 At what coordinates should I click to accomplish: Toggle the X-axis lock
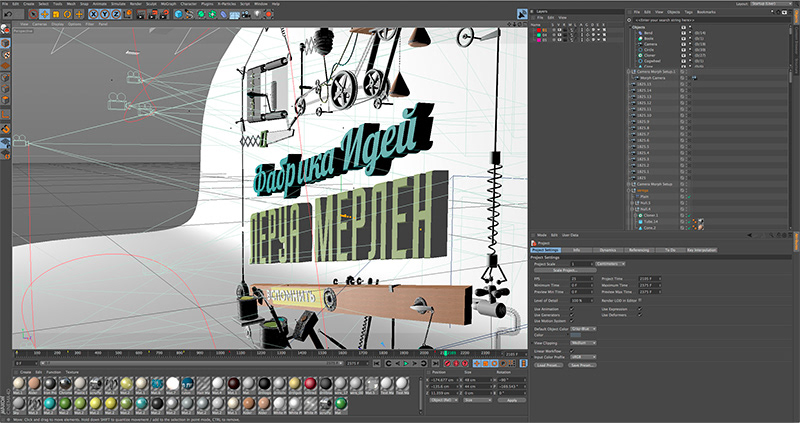93,14
